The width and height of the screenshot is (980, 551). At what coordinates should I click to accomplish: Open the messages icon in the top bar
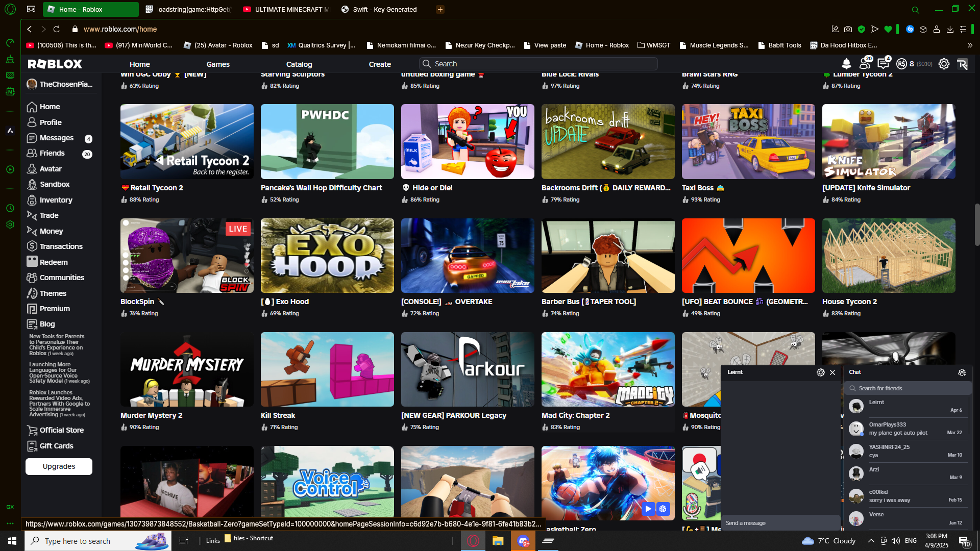tap(884, 63)
